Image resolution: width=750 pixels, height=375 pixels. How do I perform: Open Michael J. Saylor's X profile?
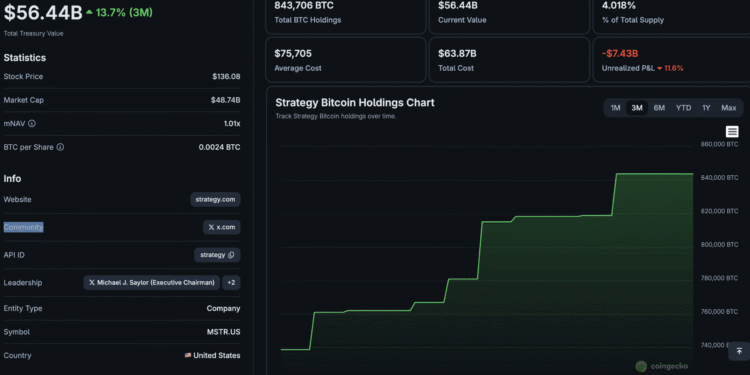[152, 283]
